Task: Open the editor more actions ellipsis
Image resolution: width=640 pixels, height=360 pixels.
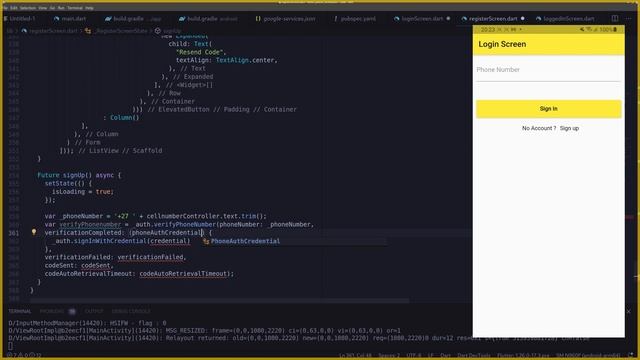Action: click(x=629, y=18)
